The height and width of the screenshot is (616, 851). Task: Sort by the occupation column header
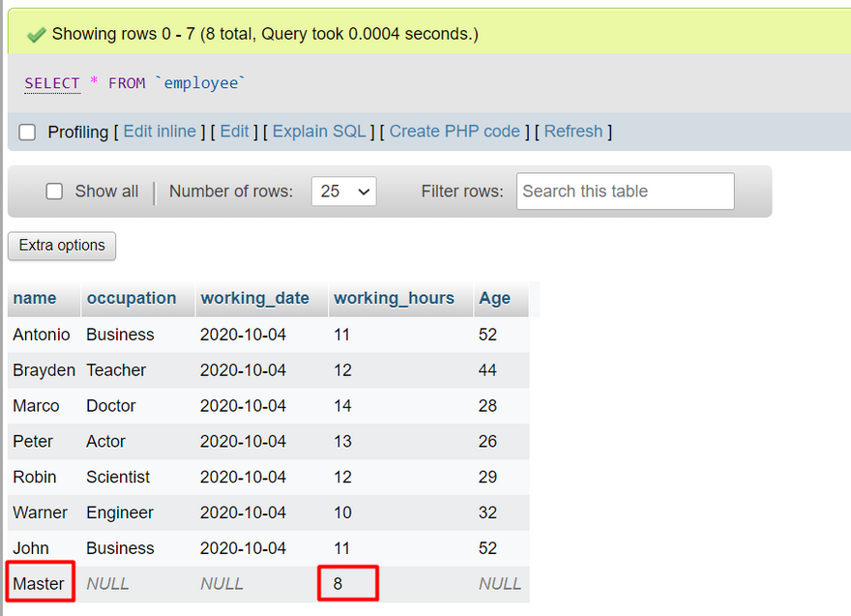(x=132, y=298)
